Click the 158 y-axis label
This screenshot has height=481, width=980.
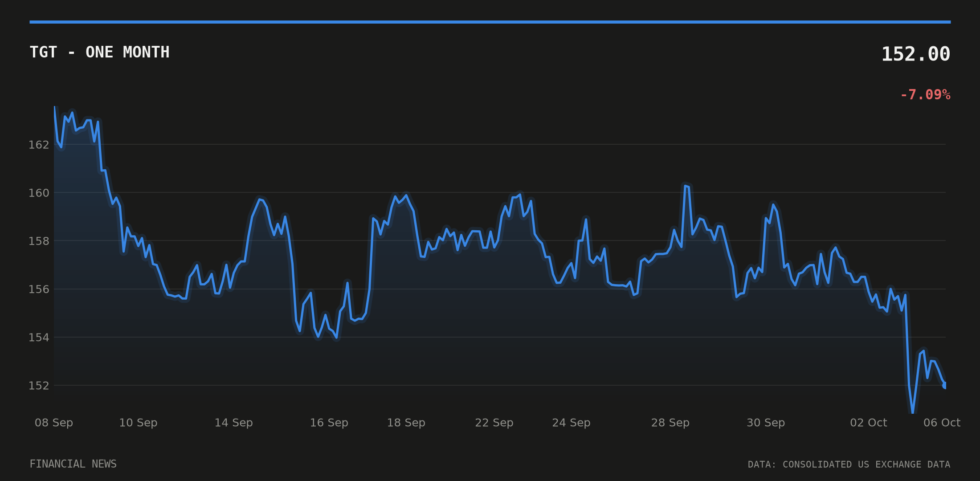[x=39, y=241]
